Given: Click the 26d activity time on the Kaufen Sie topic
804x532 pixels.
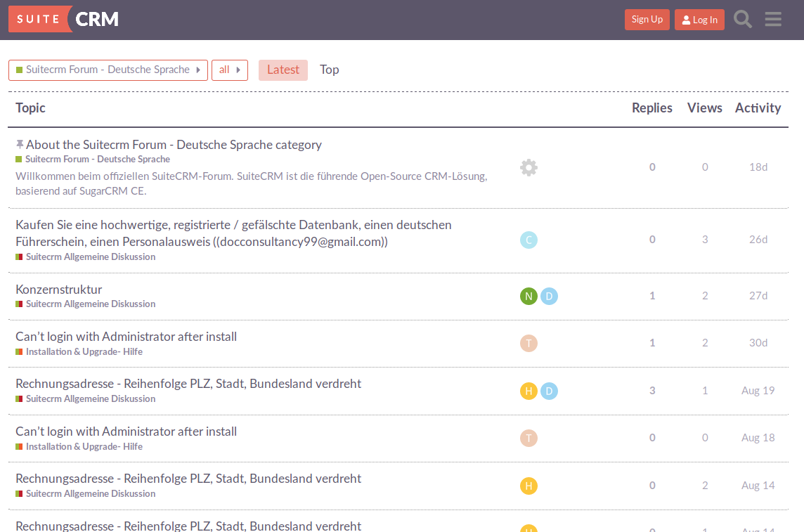Looking at the screenshot, I should pyautogui.click(x=758, y=240).
